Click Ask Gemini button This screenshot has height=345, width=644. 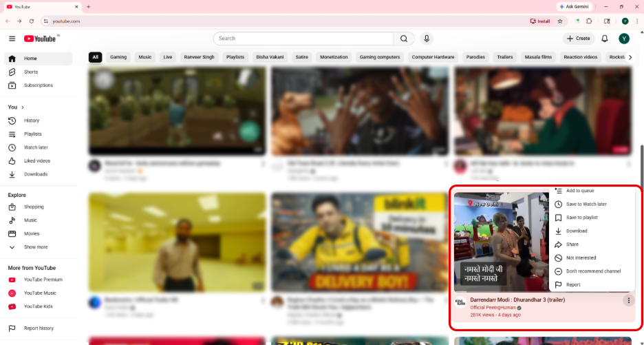(575, 7)
